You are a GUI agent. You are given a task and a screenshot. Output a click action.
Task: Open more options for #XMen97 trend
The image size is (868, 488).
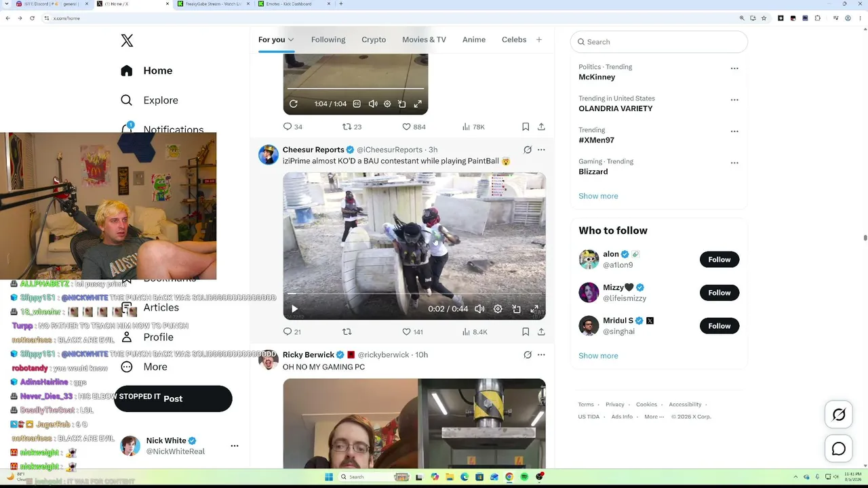click(734, 131)
